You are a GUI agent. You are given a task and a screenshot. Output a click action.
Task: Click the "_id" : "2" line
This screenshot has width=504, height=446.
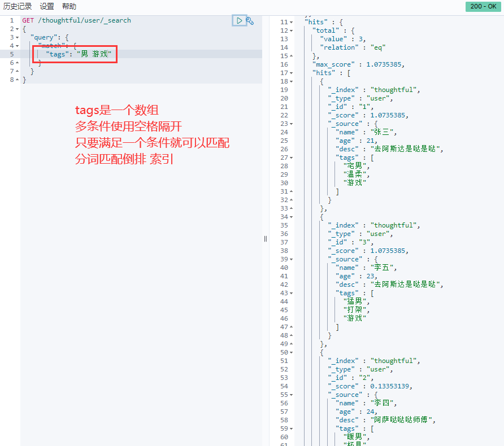pos(350,378)
